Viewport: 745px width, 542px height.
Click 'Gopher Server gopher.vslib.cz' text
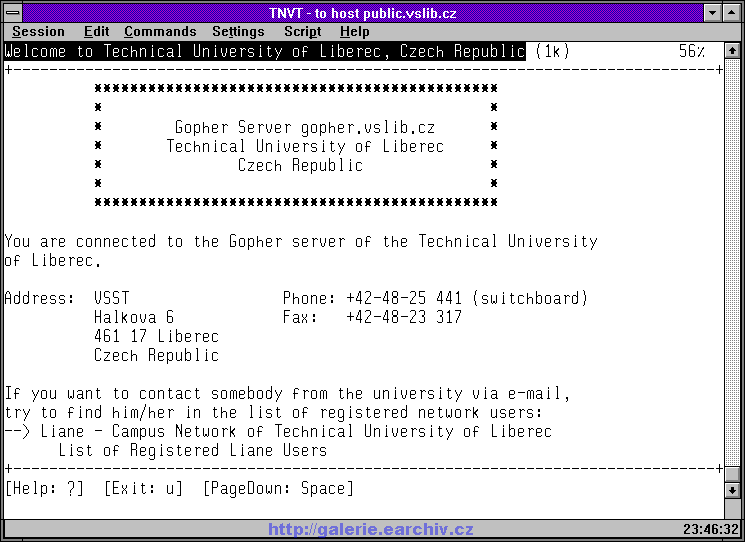click(x=305, y=127)
